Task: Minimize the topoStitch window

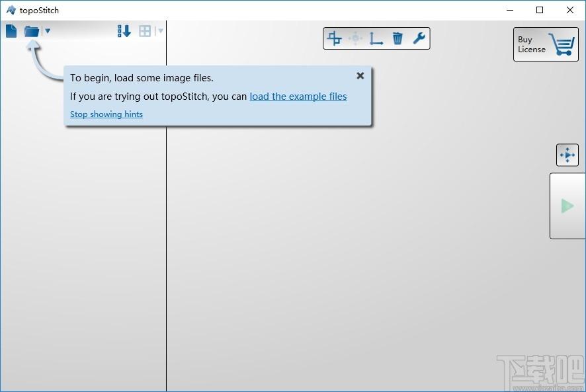Action: 510,10
